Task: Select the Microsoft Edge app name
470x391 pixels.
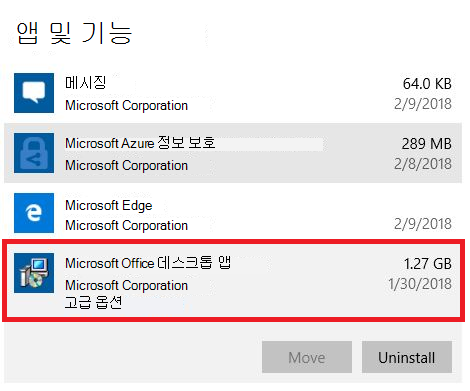Action: pyautogui.click(x=109, y=205)
